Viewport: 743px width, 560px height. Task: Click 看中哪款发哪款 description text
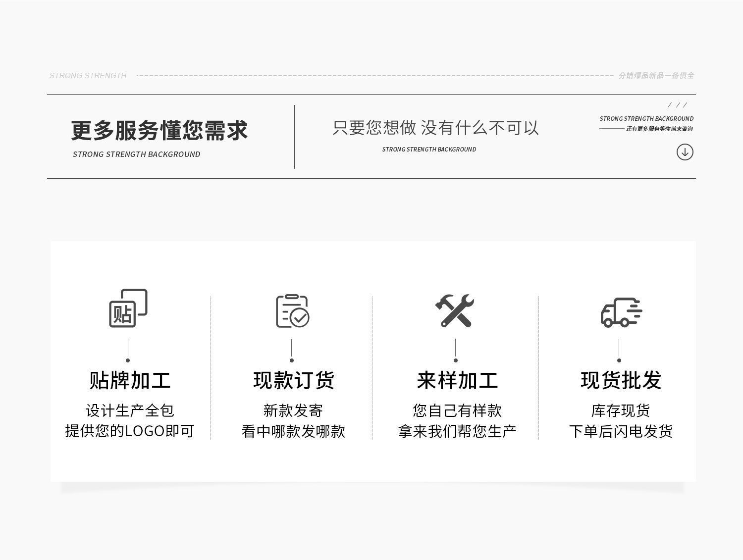click(293, 431)
